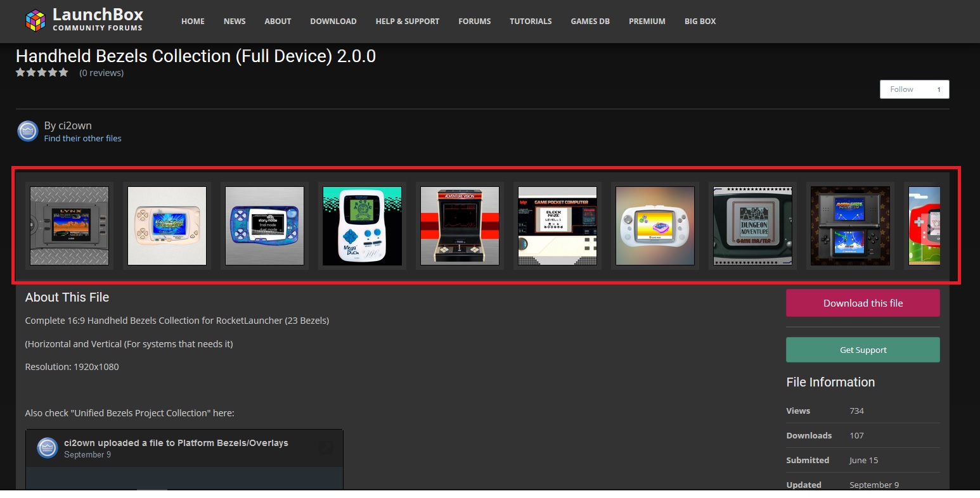
Task: Open the ci2own uploaded a file link
Action: [x=176, y=443]
